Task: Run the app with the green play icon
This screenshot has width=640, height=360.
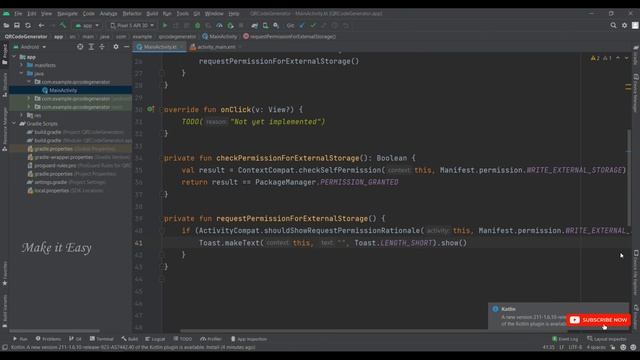Action: pyautogui.click(x=165, y=25)
